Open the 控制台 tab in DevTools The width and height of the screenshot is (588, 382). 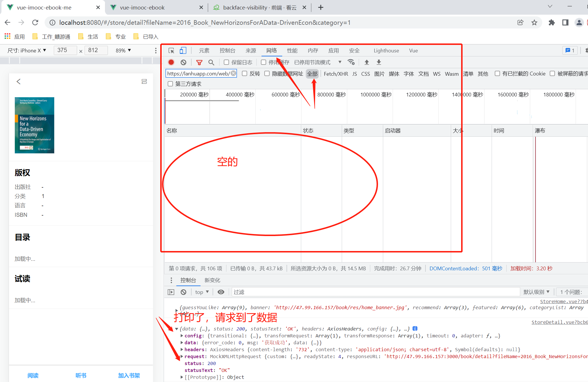[x=227, y=51]
